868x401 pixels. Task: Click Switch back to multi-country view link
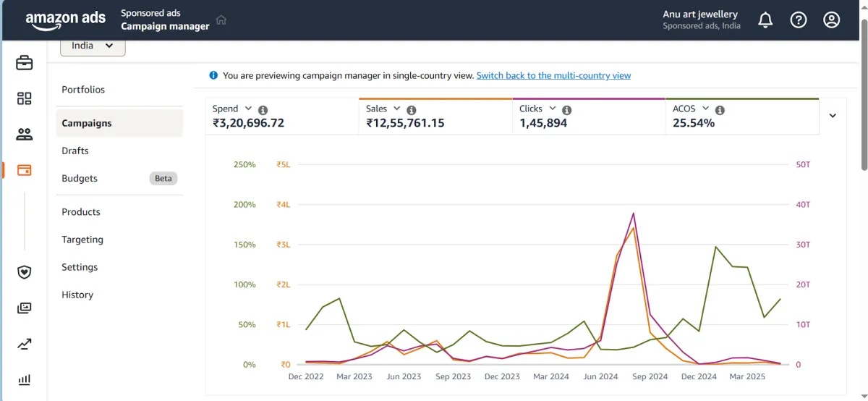coord(553,75)
